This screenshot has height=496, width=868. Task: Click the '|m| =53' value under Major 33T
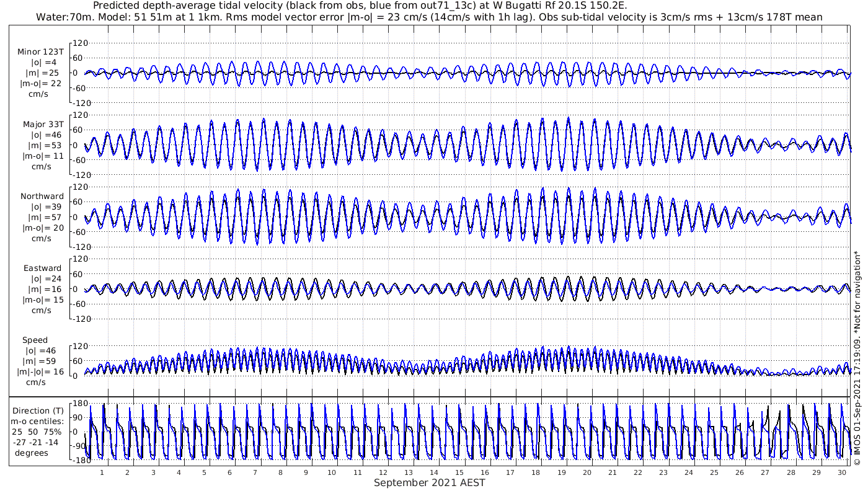click(45, 146)
